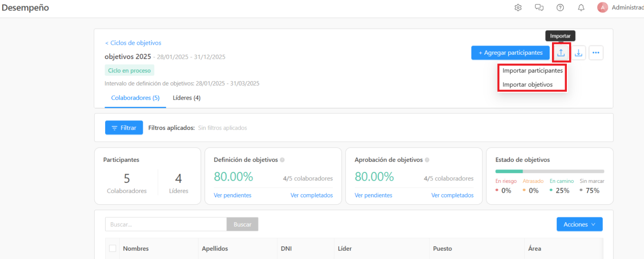The width and height of the screenshot is (644, 259).
Task: Click 80.00% under Aprobación de objetivos
Action: pyautogui.click(x=374, y=177)
